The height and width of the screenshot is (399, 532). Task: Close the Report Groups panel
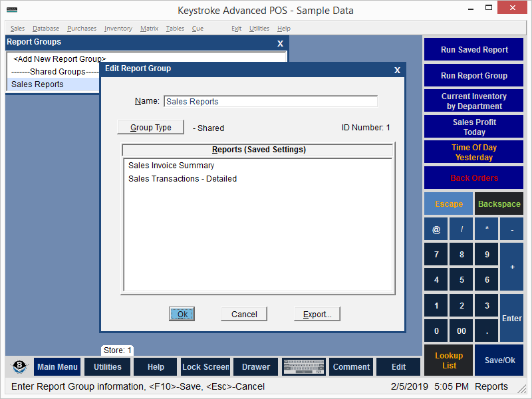pyautogui.click(x=280, y=43)
